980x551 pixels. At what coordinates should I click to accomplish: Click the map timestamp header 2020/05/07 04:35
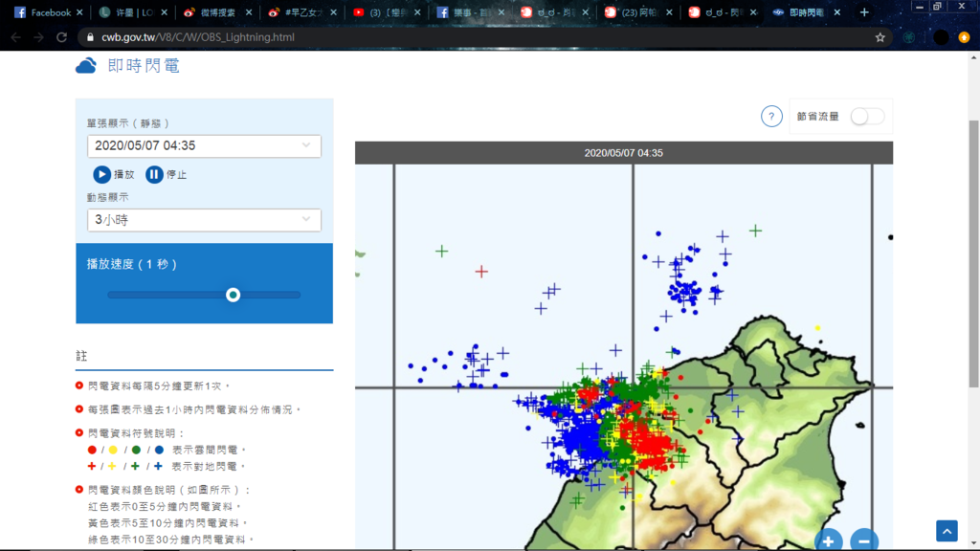(x=624, y=153)
